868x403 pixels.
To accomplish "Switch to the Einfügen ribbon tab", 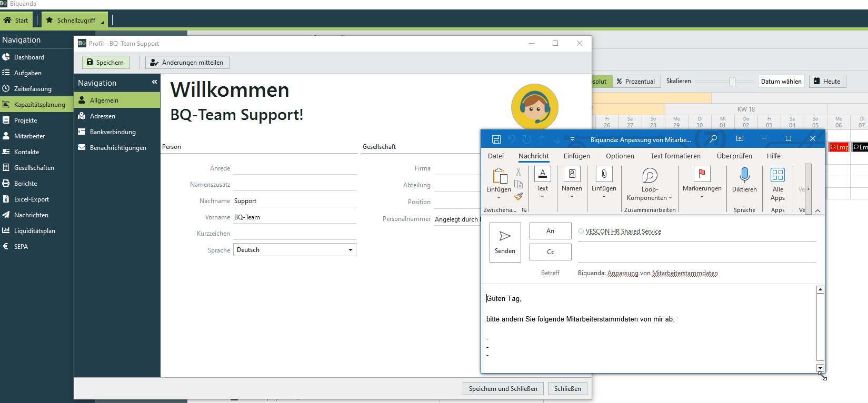I will pos(576,156).
